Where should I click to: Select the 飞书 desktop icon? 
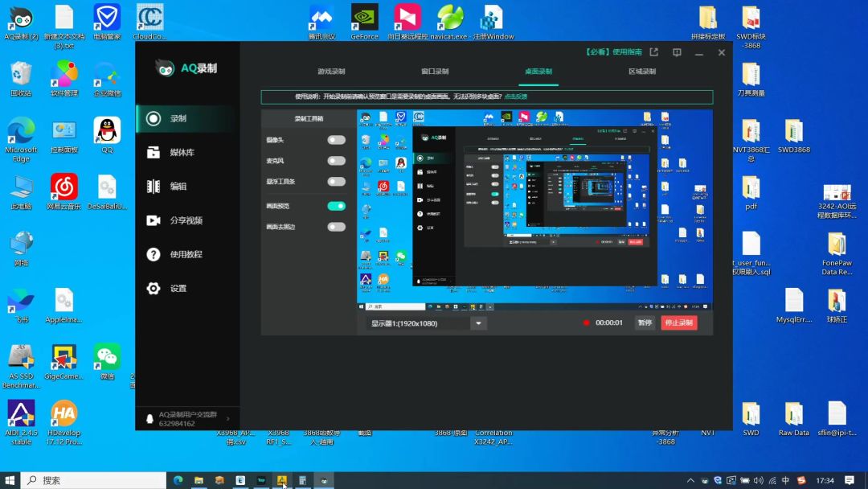[21, 305]
